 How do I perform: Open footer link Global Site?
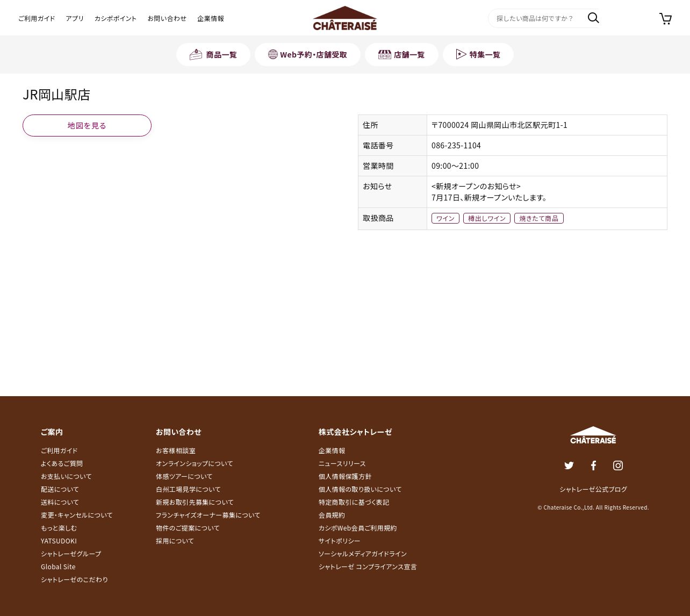(x=58, y=567)
